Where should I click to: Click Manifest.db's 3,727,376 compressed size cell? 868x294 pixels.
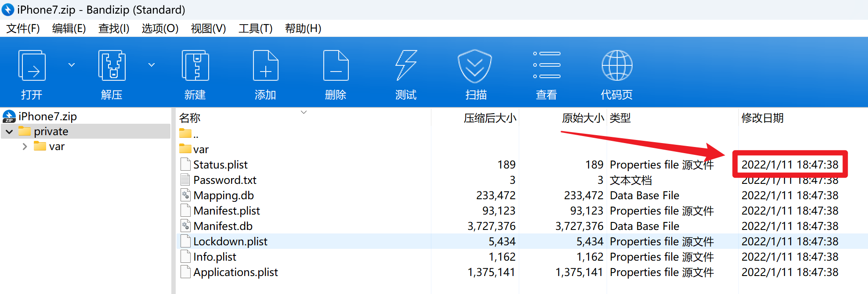coord(492,226)
